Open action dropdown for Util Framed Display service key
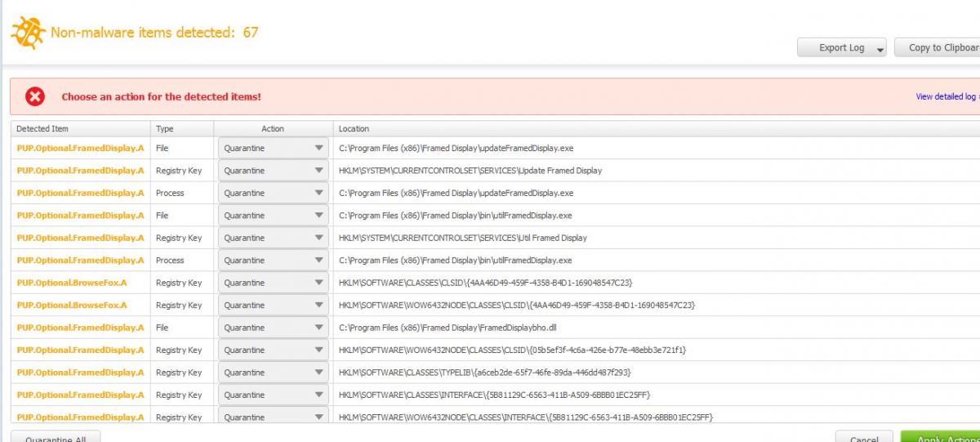980x442 pixels. click(274, 239)
